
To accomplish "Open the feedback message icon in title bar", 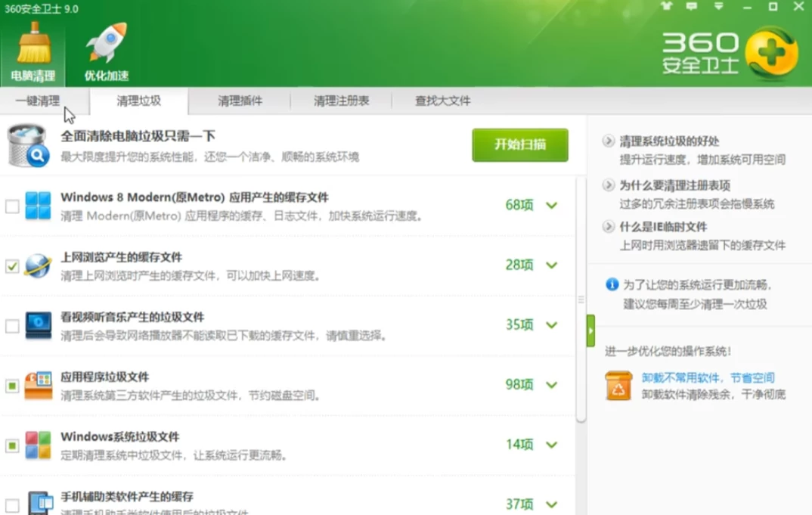I will coord(691,6).
